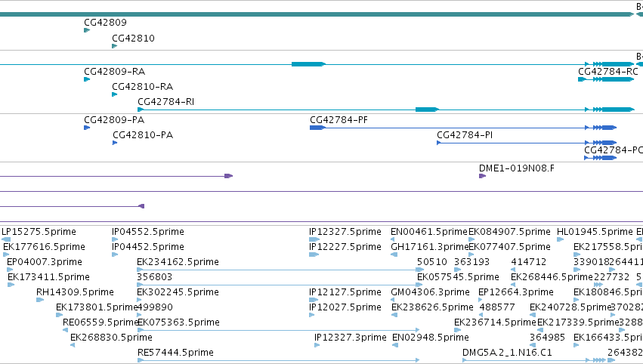Screen dimensions: 643x364
Task: Click the thick exon block of CG42784-PF
Action: 318,128
